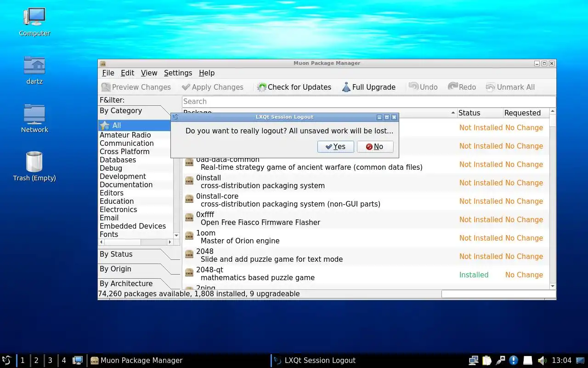Click the network cable tray icon
This screenshot has width=588, height=368.
pyautogui.click(x=500, y=360)
